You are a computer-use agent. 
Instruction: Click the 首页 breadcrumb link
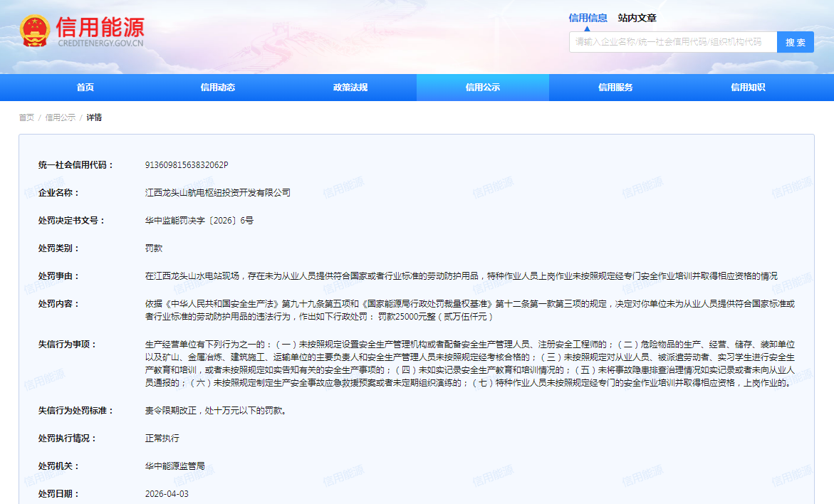(26, 117)
